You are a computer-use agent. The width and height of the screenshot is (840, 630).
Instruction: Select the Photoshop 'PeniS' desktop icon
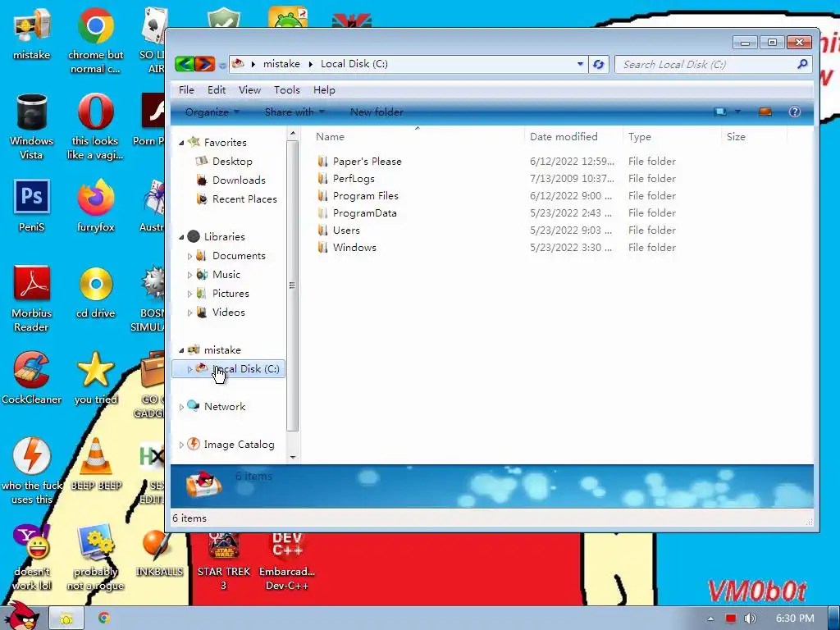32,206
